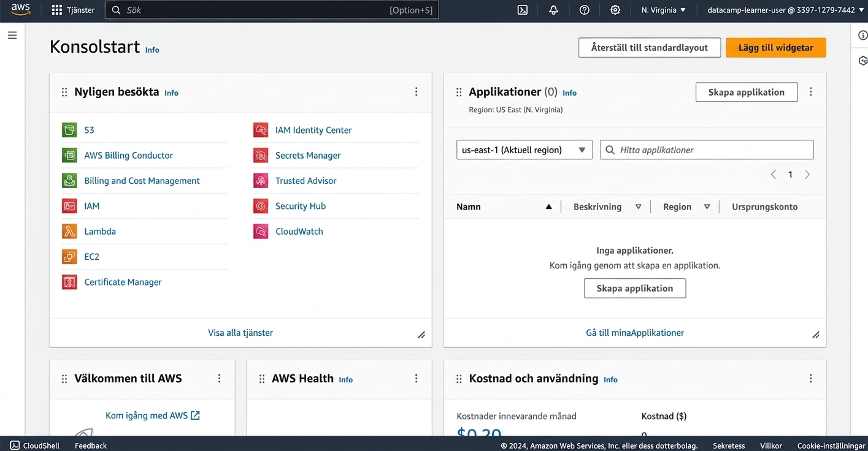868x451 pixels.
Task: Click the Nyligen besökta widget resize corner
Action: (421, 335)
